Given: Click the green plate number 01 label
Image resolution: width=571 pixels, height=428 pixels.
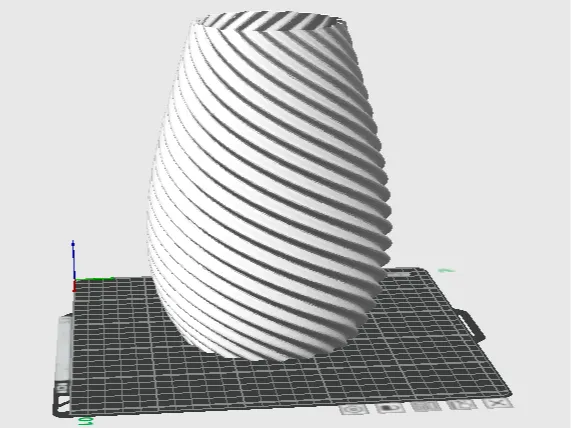Looking at the screenshot, I should coord(86,421).
